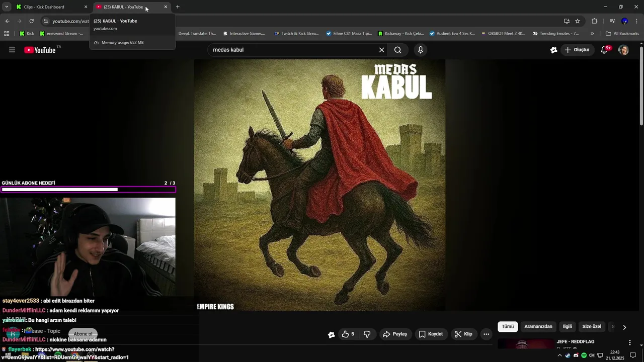
Task: Open Windows notification center icon
Action: (x=633, y=355)
